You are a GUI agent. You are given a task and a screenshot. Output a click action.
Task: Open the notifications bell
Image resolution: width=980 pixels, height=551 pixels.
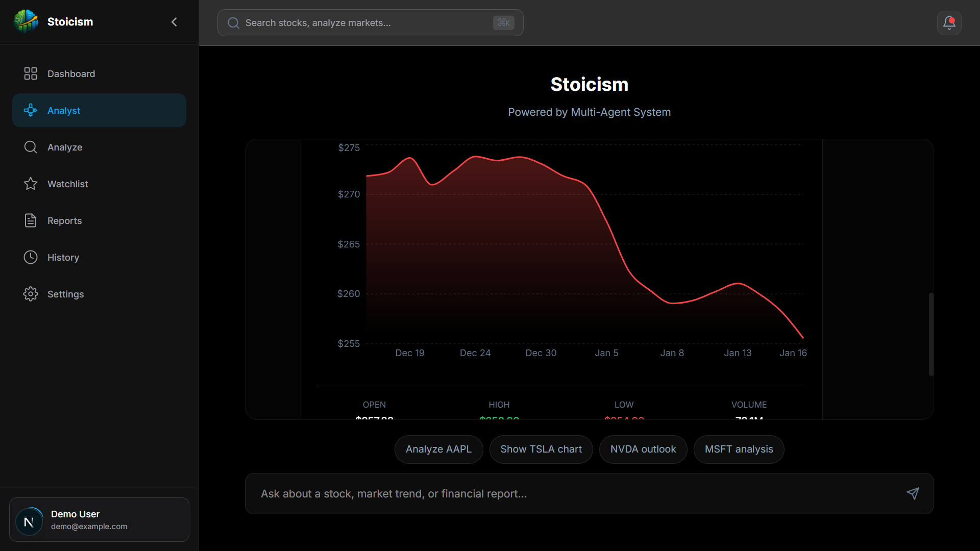point(949,22)
